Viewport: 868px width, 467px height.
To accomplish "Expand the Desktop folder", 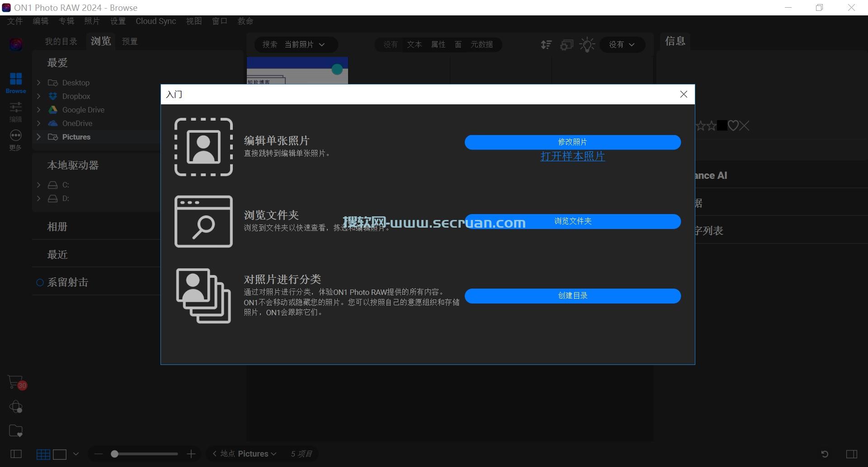I will [x=39, y=83].
